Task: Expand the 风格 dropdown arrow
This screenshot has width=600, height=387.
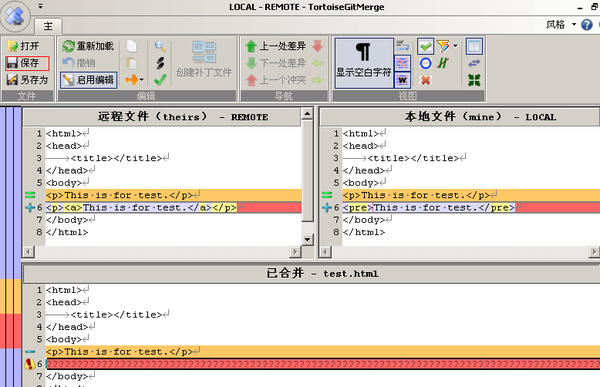Action: tap(574, 24)
